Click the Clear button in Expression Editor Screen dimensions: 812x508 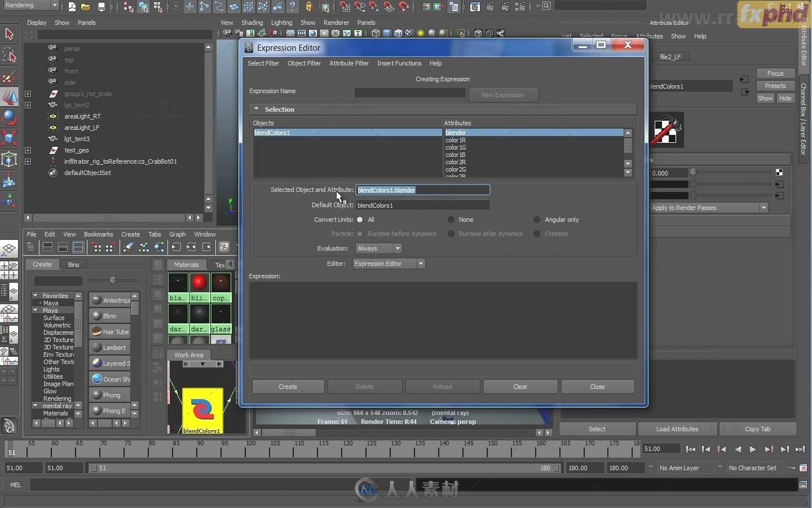(520, 387)
